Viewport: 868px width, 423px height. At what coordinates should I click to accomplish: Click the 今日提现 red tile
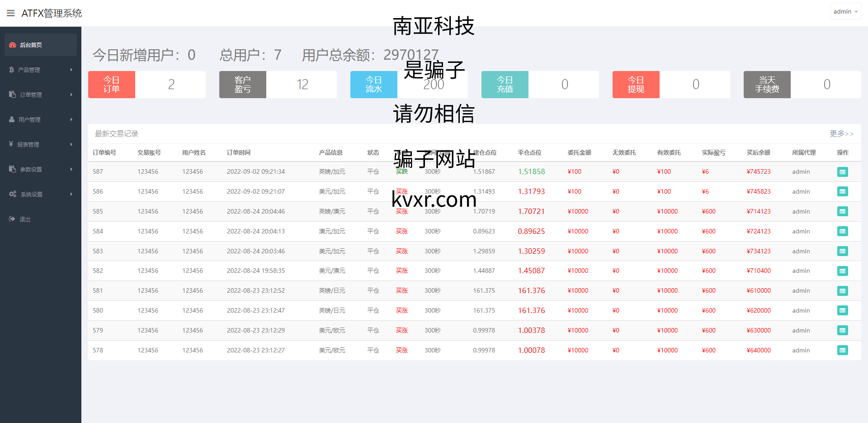point(636,85)
